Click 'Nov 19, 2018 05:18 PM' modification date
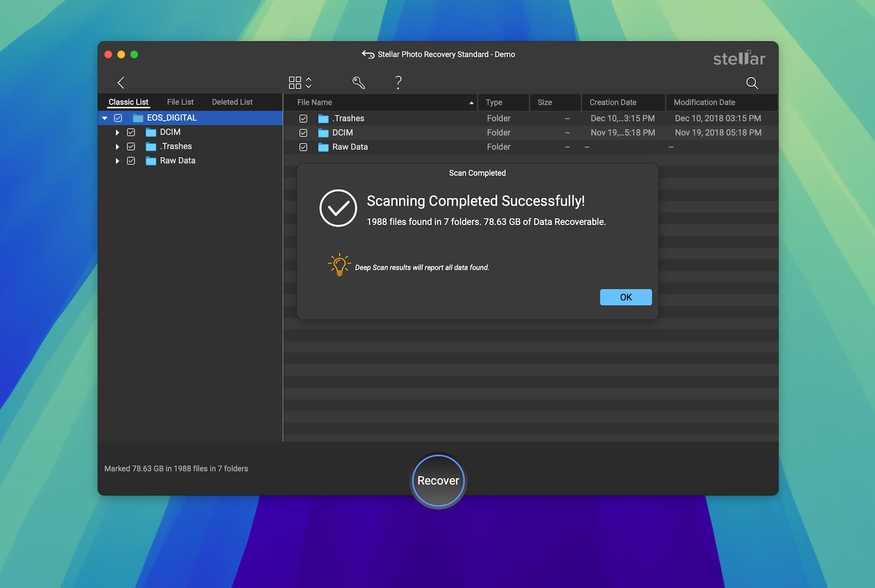The image size is (875, 588). 718,133
